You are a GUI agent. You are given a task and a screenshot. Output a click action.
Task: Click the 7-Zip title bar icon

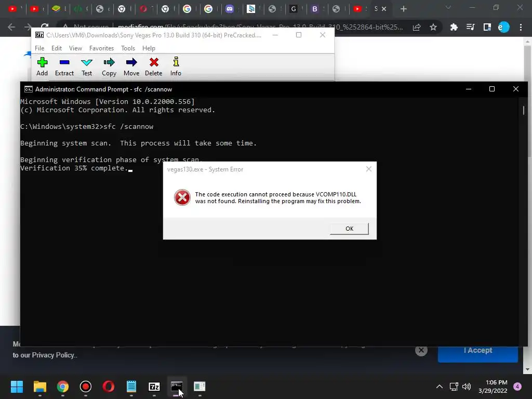pyautogui.click(x=39, y=35)
